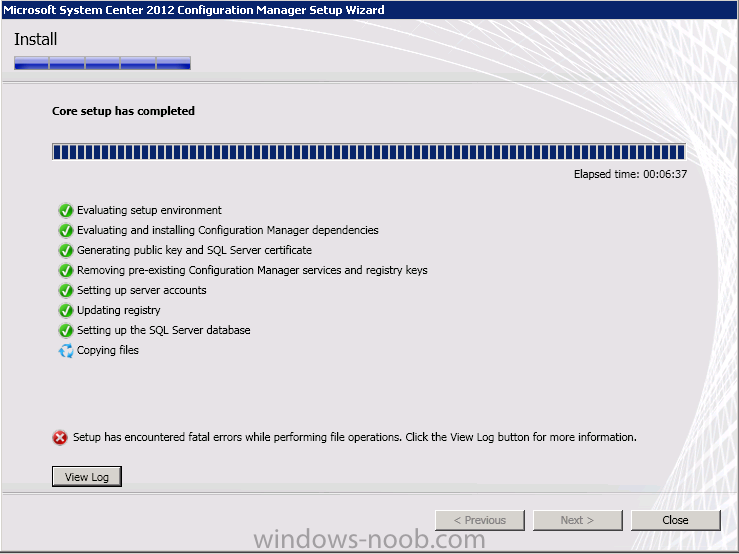Select the Setting up server accounts text
The image size is (739, 554).
click(x=141, y=290)
